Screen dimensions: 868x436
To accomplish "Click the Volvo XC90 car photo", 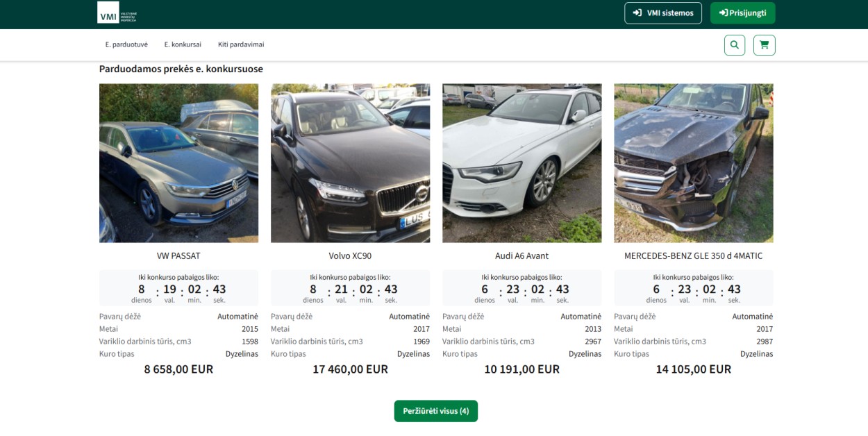I will (350, 163).
